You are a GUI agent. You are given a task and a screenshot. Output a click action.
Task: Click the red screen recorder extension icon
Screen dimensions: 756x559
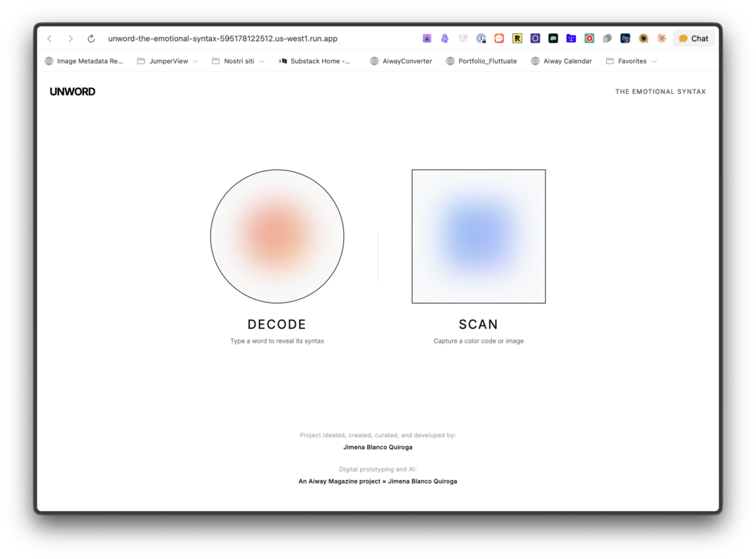[x=589, y=38]
